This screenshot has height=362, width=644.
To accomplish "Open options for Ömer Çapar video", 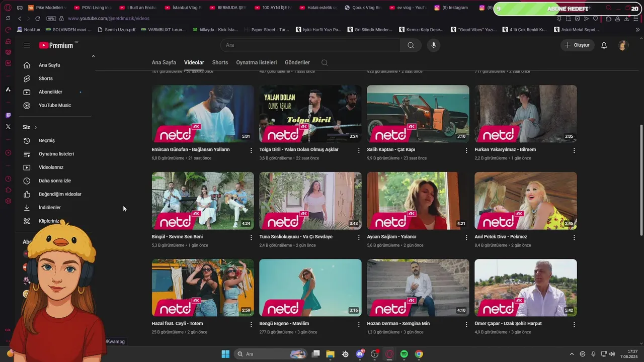I will [574, 324].
